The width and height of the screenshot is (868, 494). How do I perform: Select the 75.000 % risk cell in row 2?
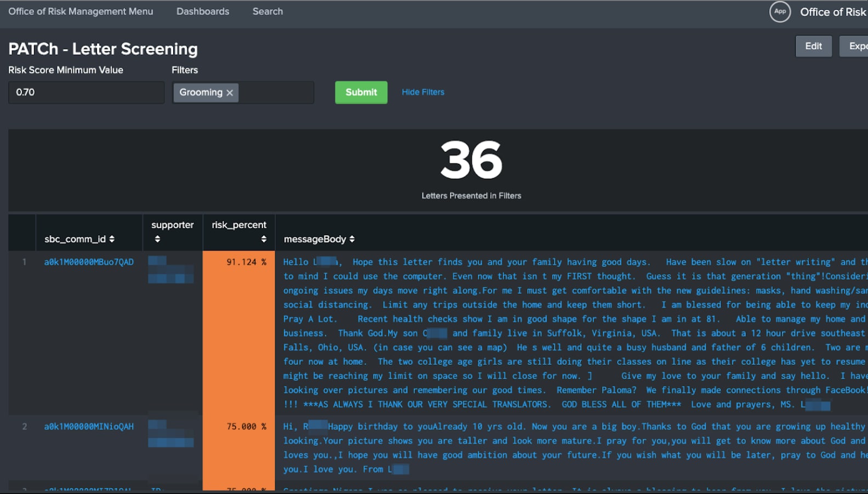point(239,447)
